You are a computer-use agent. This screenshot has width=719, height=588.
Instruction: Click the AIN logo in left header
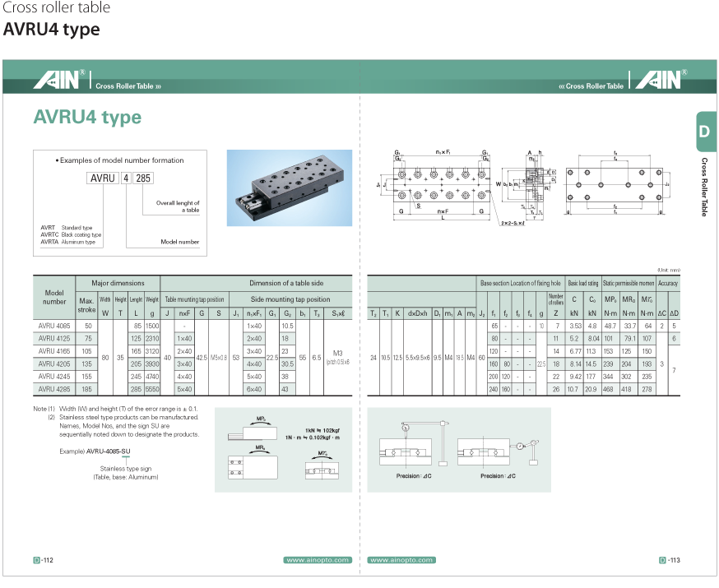(59, 79)
